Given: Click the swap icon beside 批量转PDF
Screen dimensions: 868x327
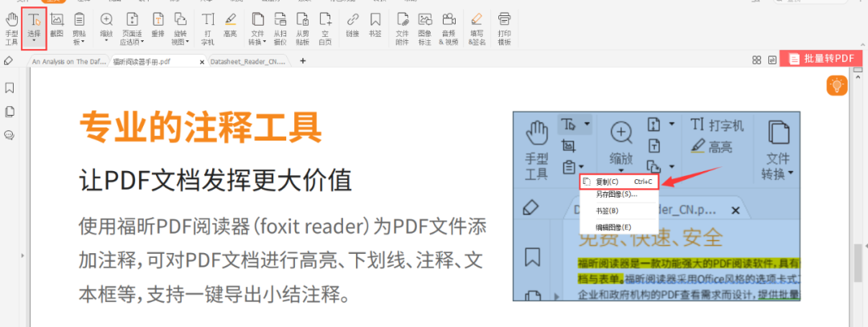Looking at the screenshot, I should click(772, 59).
